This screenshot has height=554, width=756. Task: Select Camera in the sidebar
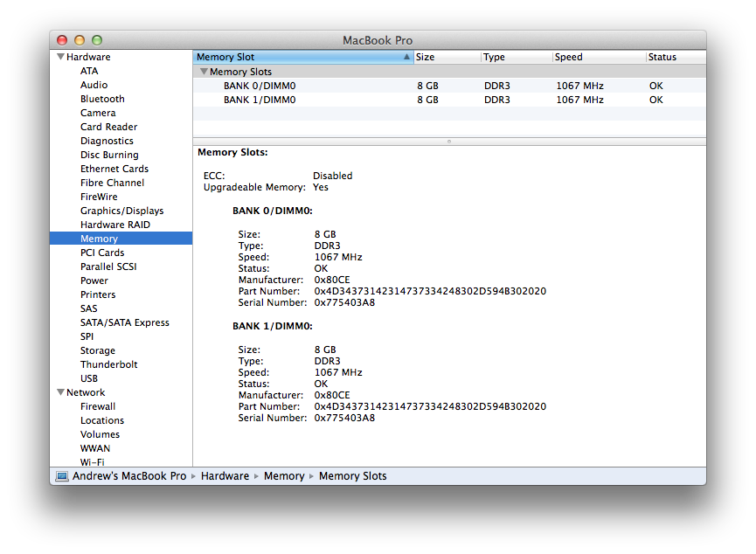pyautogui.click(x=98, y=113)
